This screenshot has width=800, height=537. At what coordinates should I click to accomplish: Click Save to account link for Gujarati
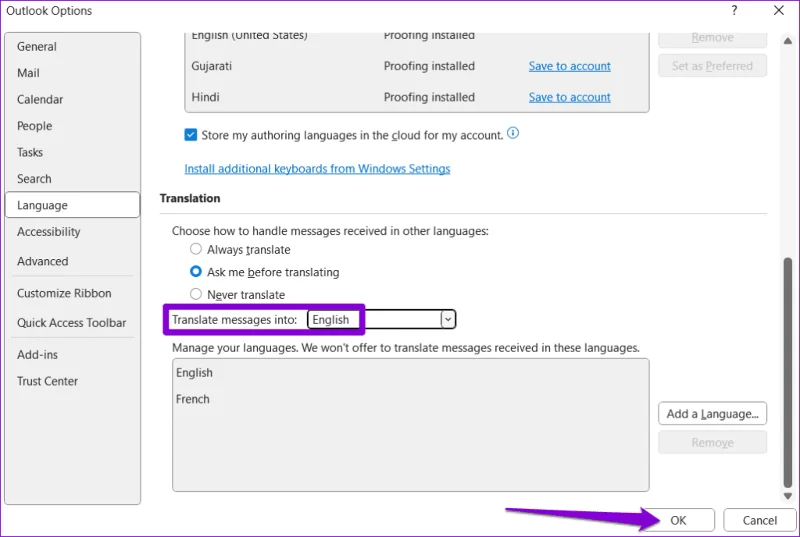(x=569, y=66)
